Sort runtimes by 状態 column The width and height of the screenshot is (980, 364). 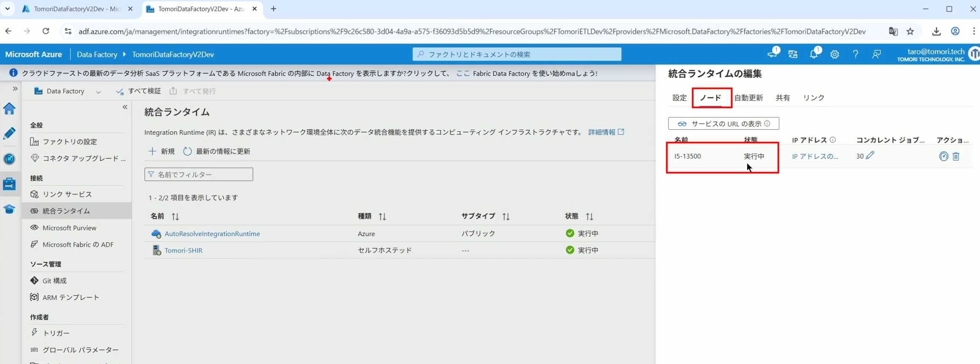(589, 217)
